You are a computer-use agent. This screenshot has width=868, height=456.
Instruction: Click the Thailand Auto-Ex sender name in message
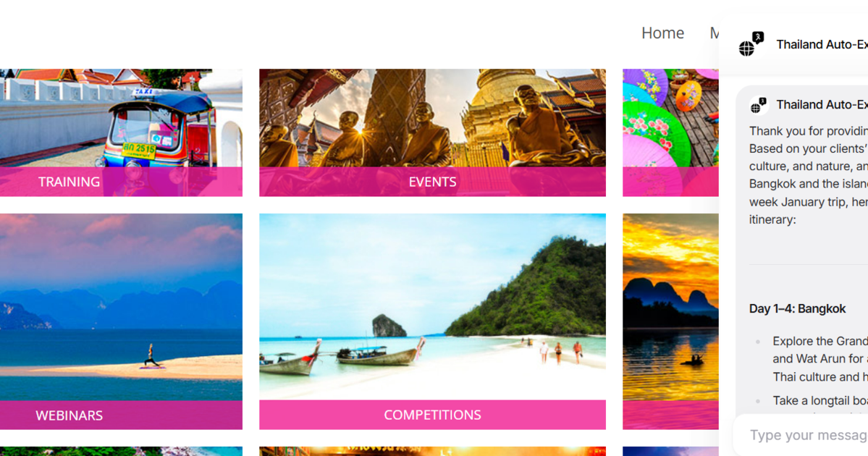click(x=822, y=105)
